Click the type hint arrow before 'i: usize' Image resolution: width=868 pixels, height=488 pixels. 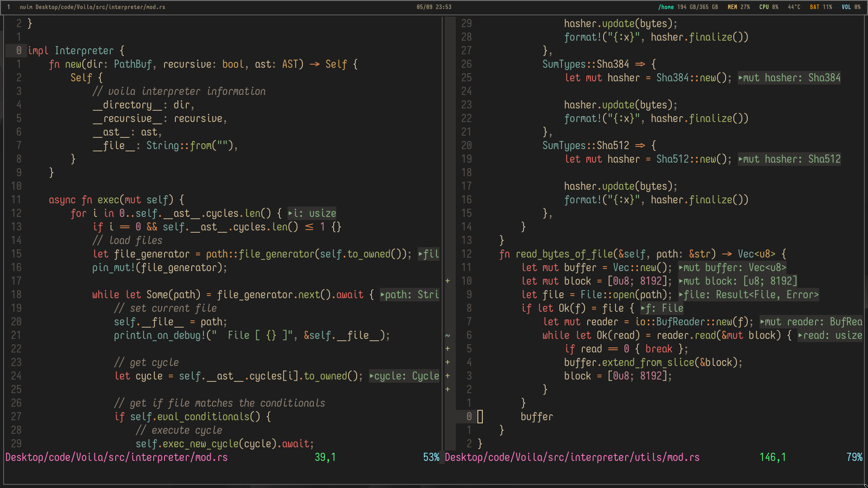coord(290,213)
